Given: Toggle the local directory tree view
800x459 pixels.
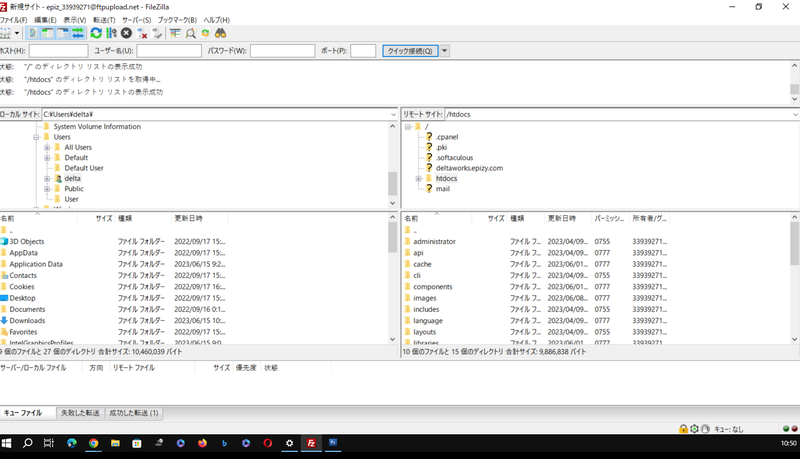Looking at the screenshot, I should 47,33.
